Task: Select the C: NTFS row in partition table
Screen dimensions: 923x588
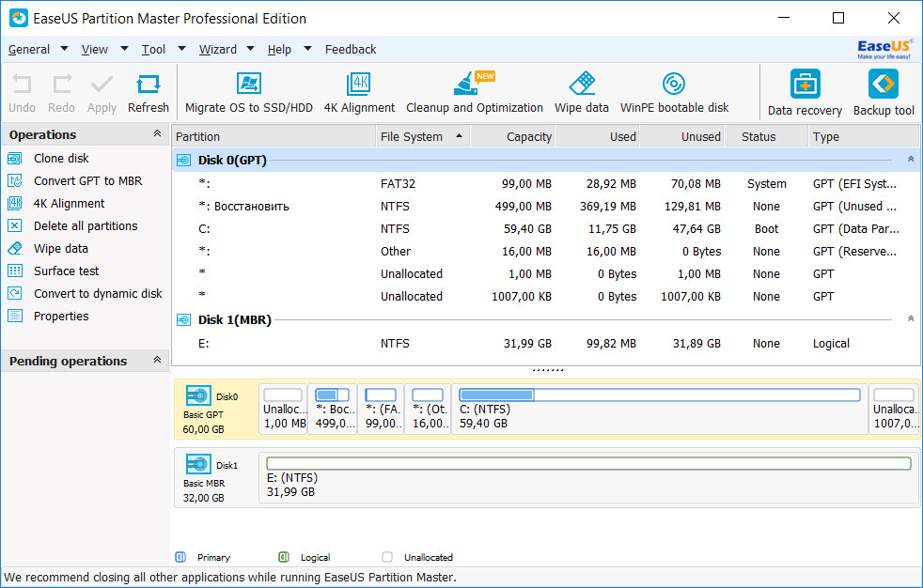Action: coord(545,229)
